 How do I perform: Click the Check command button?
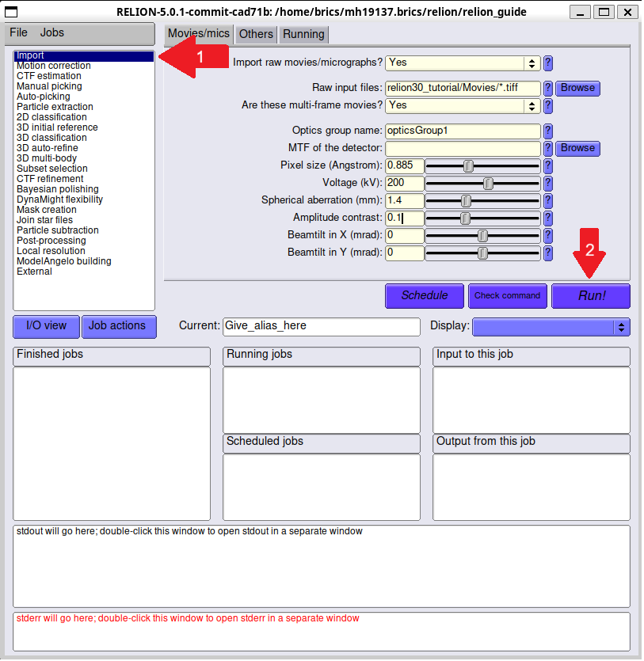click(x=507, y=295)
